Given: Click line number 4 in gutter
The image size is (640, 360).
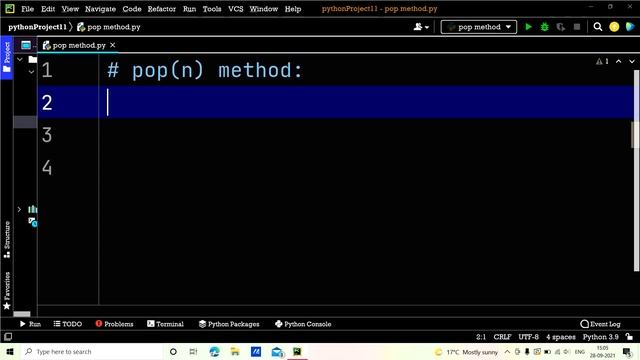Looking at the screenshot, I should click(47, 167).
